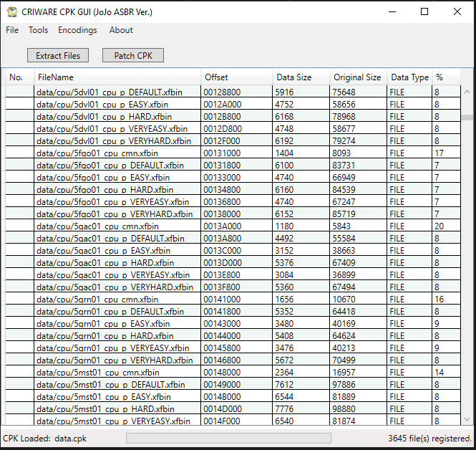Click the scroll down arrow of file list
Screen dimensions: 476x450
467,419
